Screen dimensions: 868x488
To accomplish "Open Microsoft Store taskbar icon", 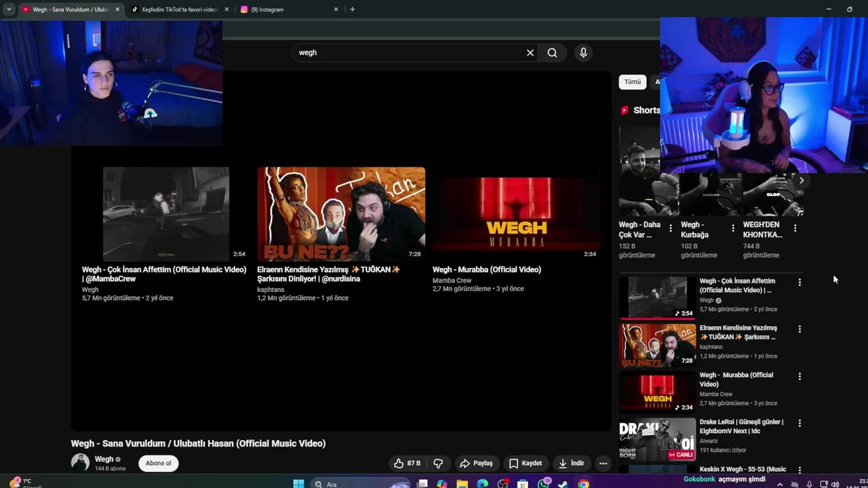I will click(x=522, y=484).
